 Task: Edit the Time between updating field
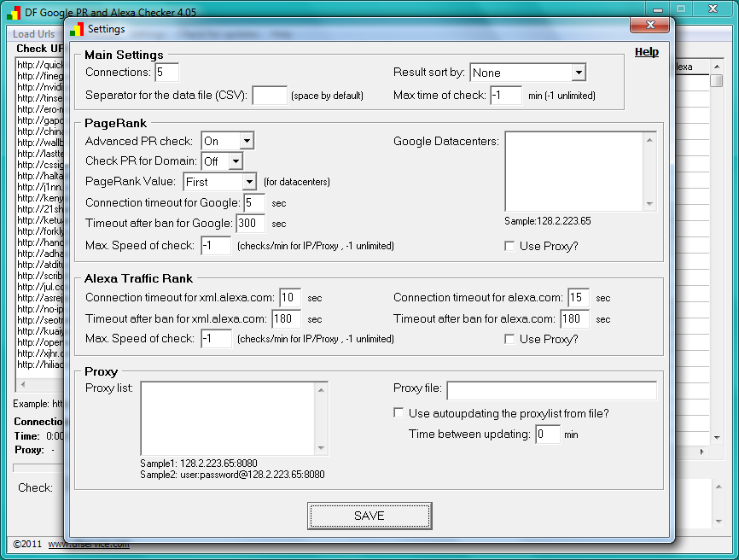[548, 435]
